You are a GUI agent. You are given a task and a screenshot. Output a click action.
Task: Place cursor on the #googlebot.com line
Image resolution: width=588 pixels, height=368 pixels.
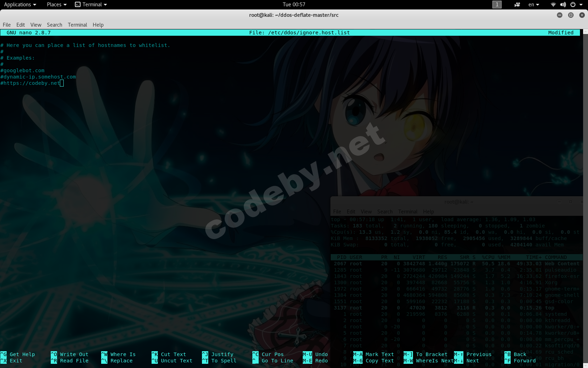click(22, 70)
